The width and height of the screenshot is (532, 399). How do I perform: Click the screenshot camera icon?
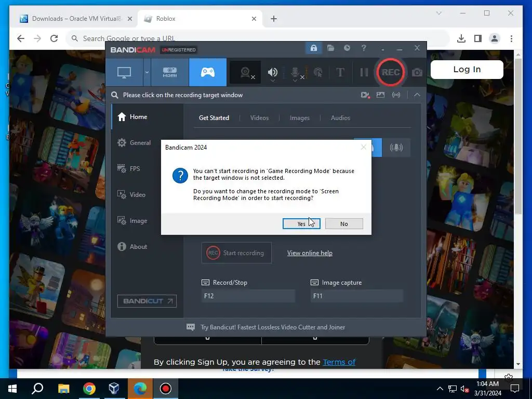pos(417,72)
